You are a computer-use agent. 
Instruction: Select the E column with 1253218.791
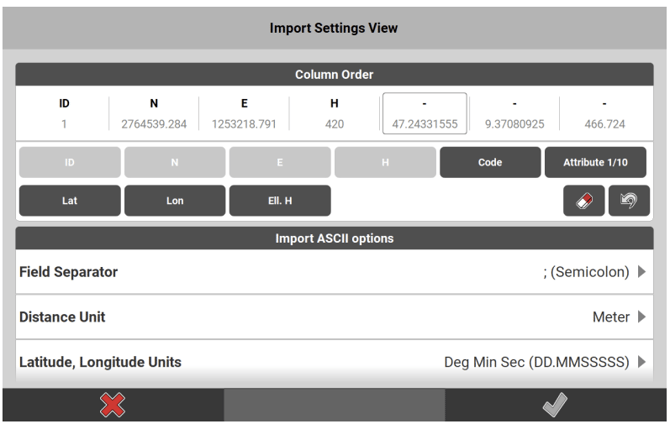(x=244, y=114)
